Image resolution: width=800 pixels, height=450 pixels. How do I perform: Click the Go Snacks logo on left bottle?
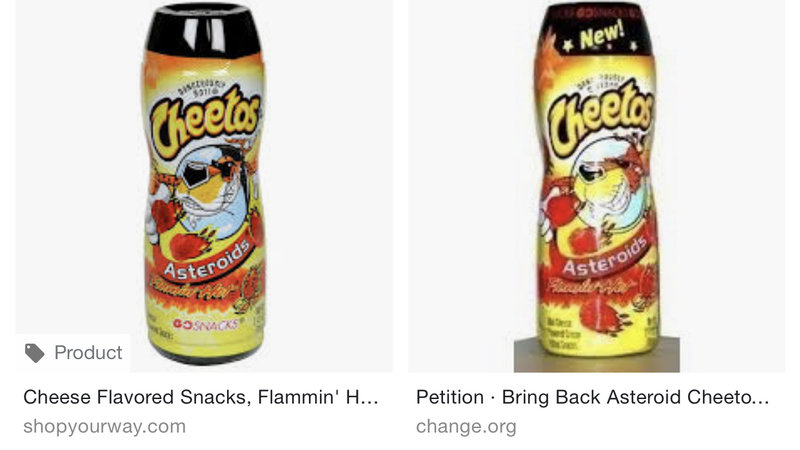point(206,324)
